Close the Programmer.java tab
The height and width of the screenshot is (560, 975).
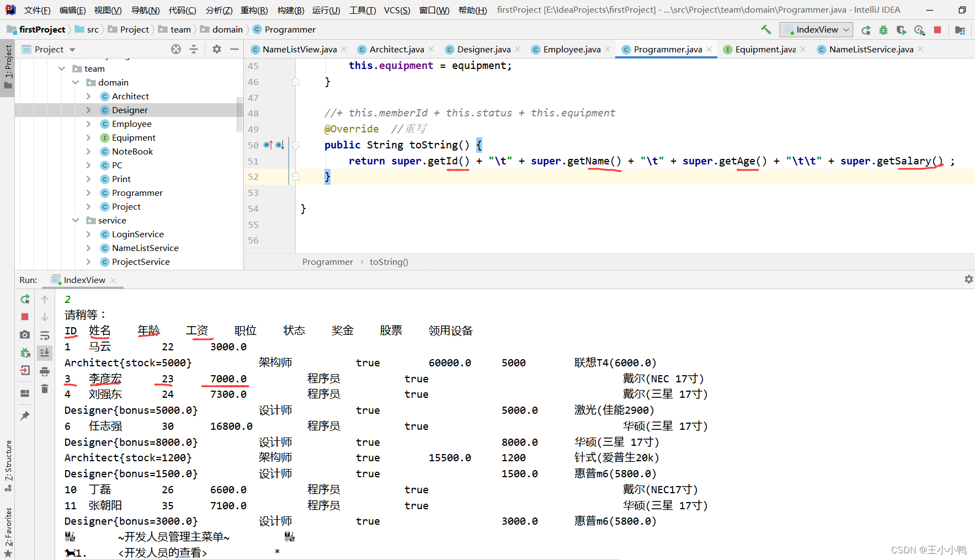pyautogui.click(x=709, y=50)
